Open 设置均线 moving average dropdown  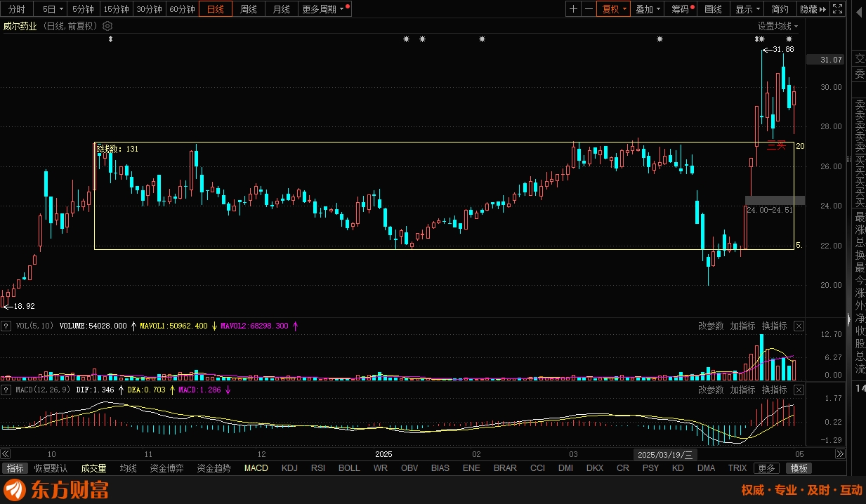tap(778, 26)
